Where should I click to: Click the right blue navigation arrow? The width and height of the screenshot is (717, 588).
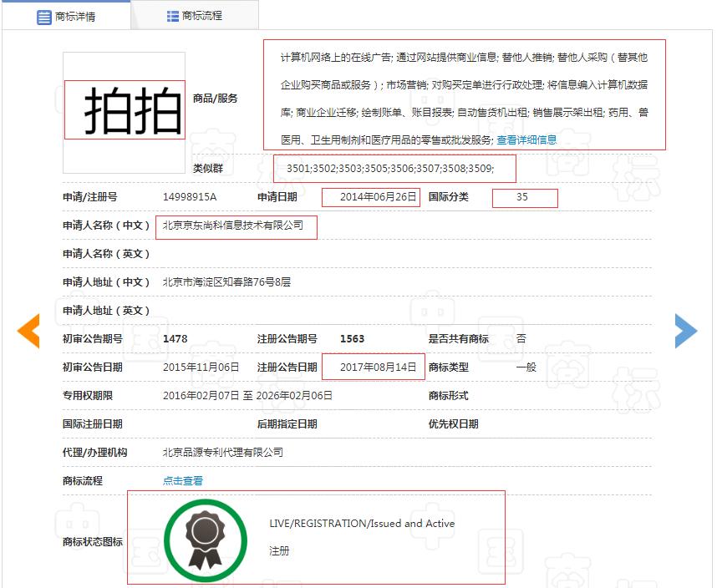tap(687, 331)
